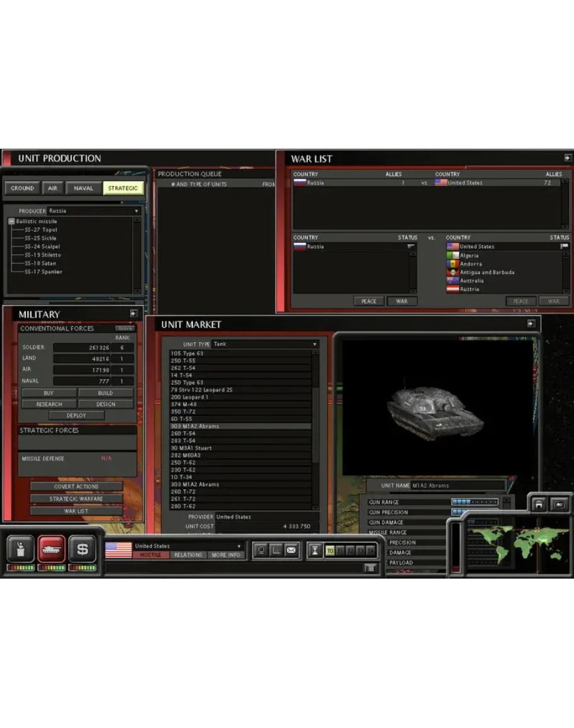Click the Military sphere tank icon
574x728 pixels.
[51, 549]
